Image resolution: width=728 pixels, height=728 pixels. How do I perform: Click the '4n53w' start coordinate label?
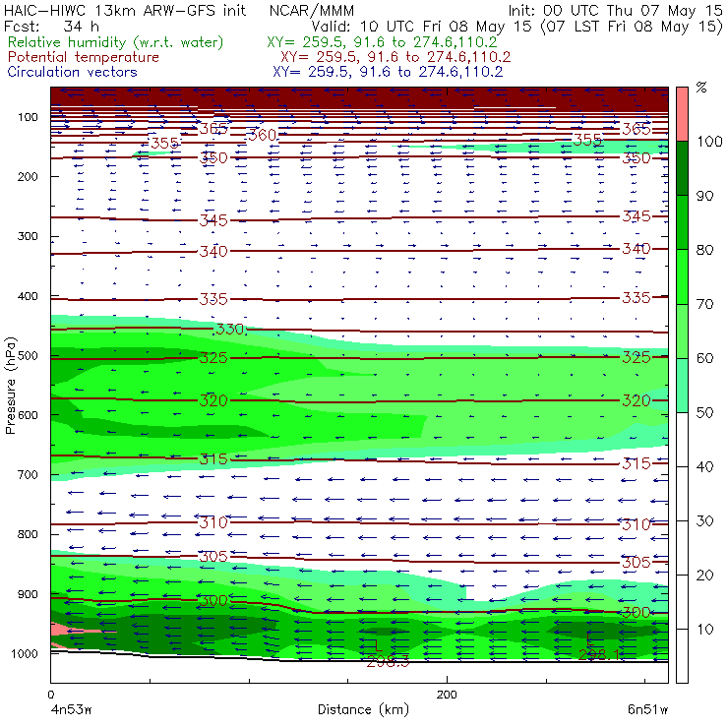pyautogui.click(x=71, y=710)
